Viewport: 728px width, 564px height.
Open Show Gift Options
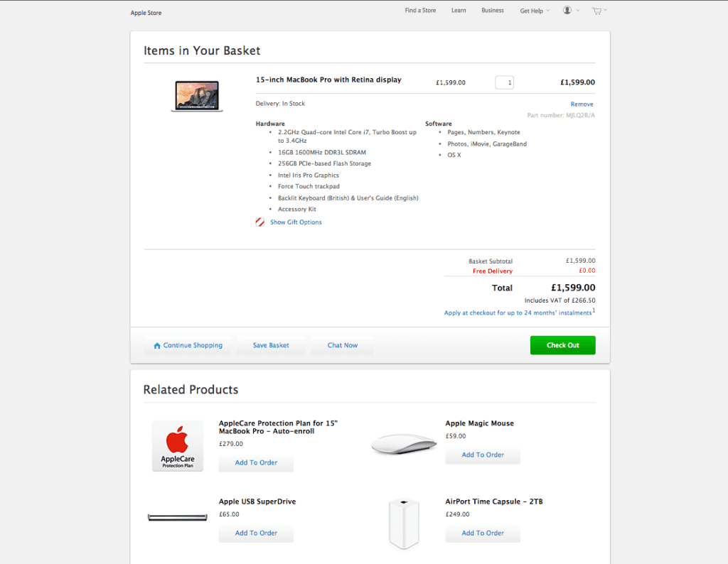coord(296,222)
